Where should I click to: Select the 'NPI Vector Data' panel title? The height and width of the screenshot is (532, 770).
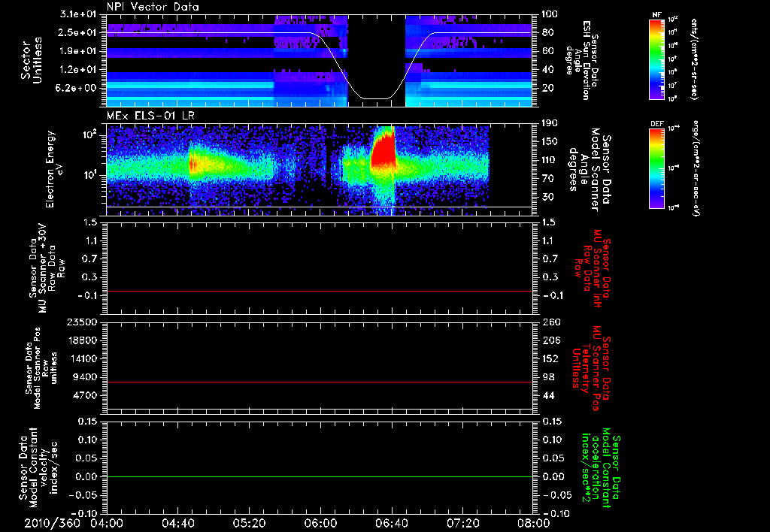pyautogui.click(x=153, y=7)
